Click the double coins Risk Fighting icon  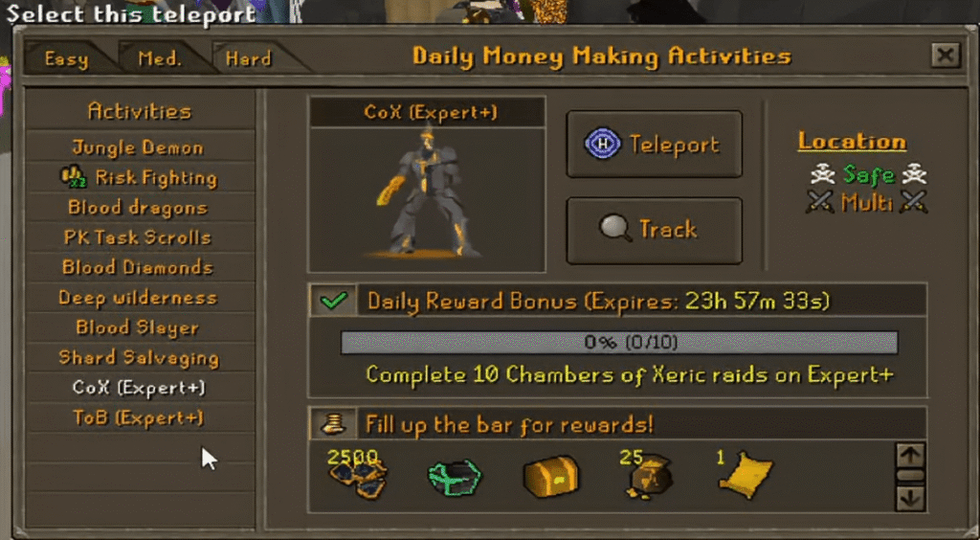pyautogui.click(x=73, y=177)
